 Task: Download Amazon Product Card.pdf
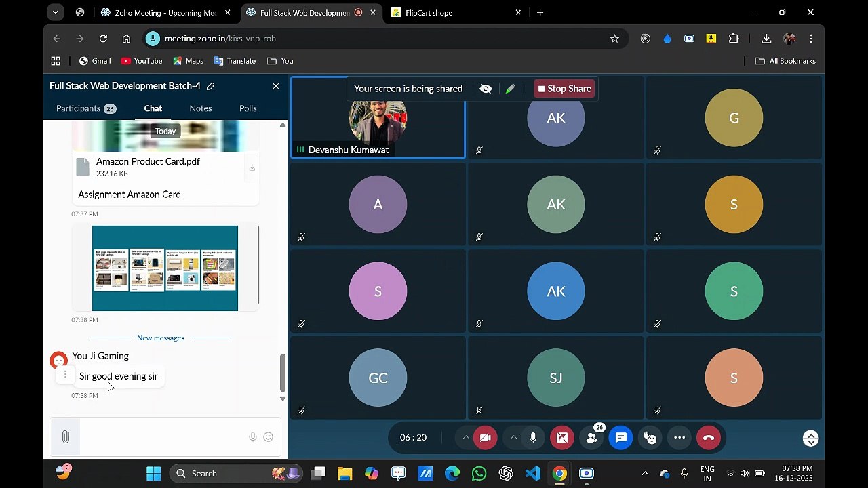252,167
